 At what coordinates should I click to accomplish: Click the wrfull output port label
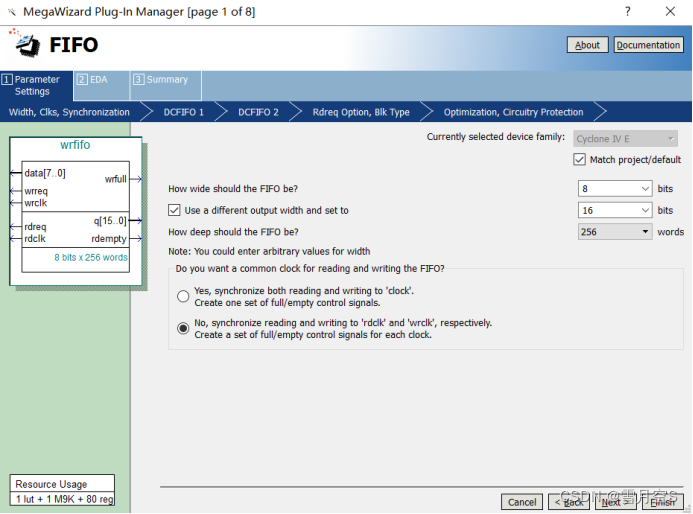pyautogui.click(x=115, y=179)
